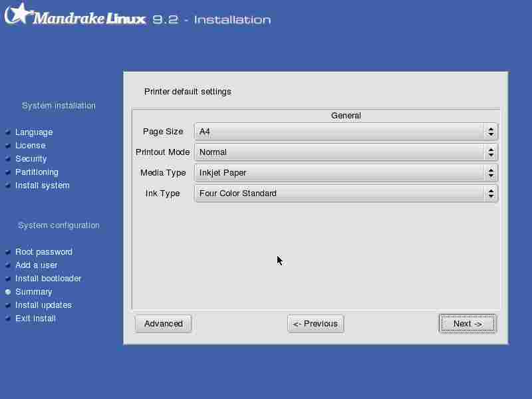This screenshot has height=399, width=532.
Task: Open the Media Type dropdown showing Inkjet Paper
Action: pos(346,173)
